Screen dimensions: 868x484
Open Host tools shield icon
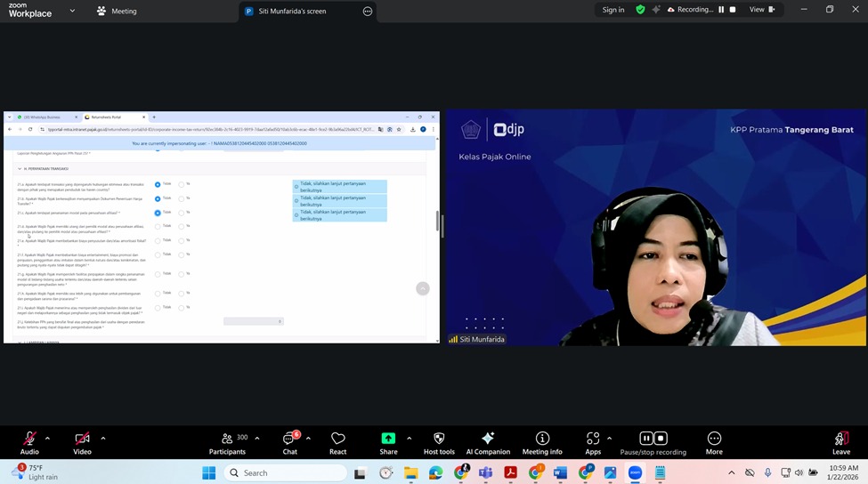(439, 439)
